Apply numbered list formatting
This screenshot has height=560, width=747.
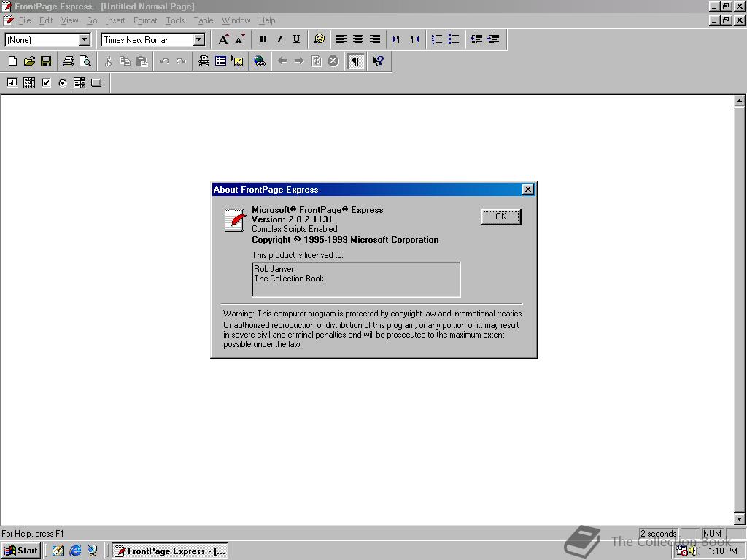[x=436, y=39]
